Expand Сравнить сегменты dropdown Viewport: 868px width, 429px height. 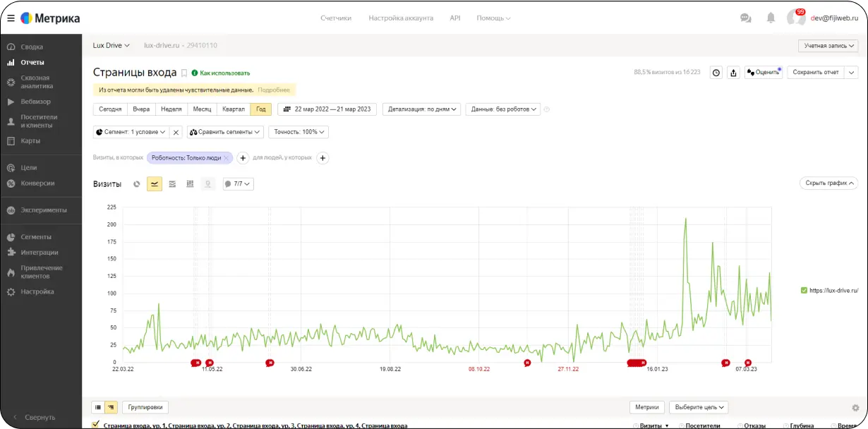225,132
